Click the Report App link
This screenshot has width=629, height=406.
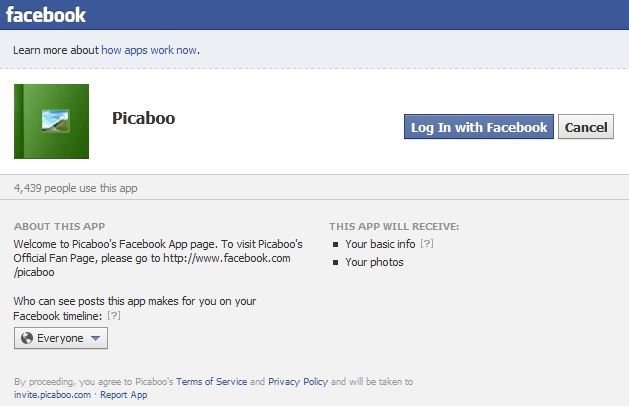tap(124, 395)
